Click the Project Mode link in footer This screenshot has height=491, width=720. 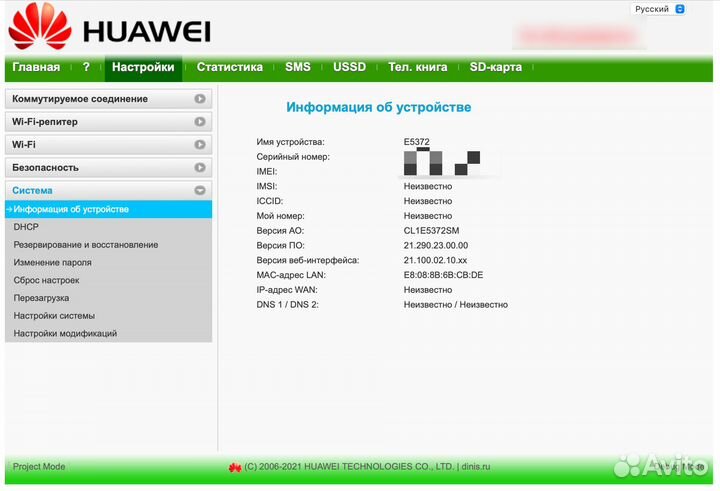(x=39, y=467)
